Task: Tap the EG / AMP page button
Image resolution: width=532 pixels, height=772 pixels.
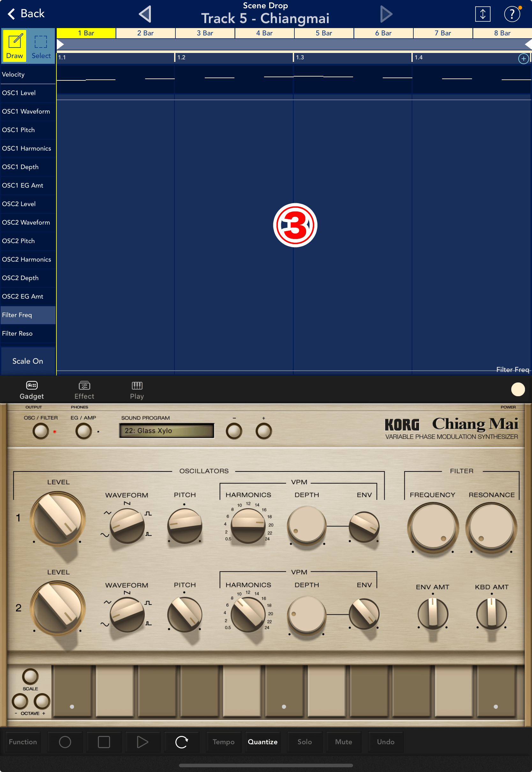Action: [83, 431]
